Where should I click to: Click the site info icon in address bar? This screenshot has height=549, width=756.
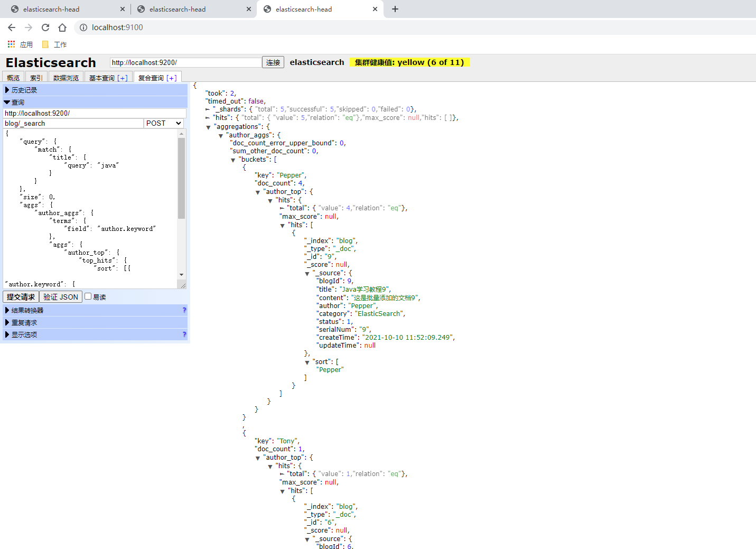click(x=84, y=27)
